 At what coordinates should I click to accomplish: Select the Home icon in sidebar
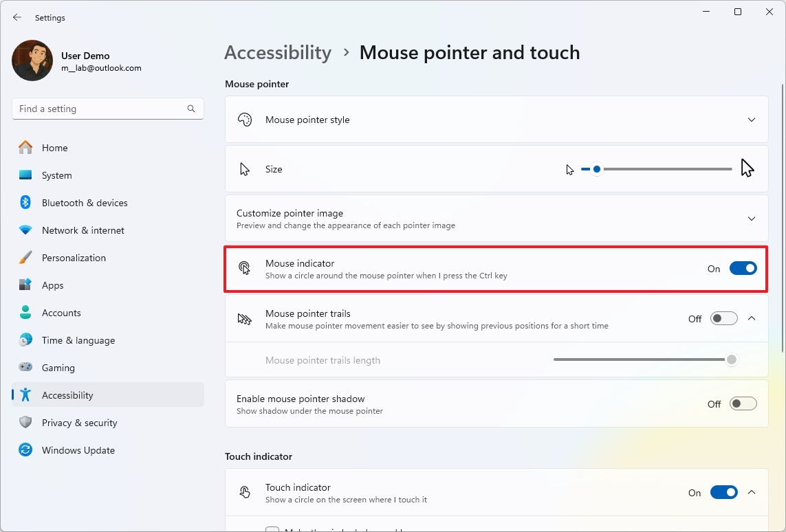point(25,148)
